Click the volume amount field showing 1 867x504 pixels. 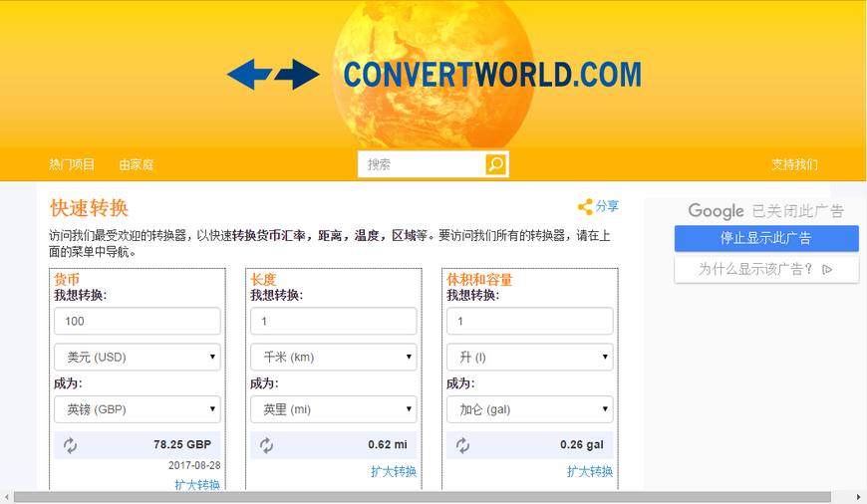(530, 321)
